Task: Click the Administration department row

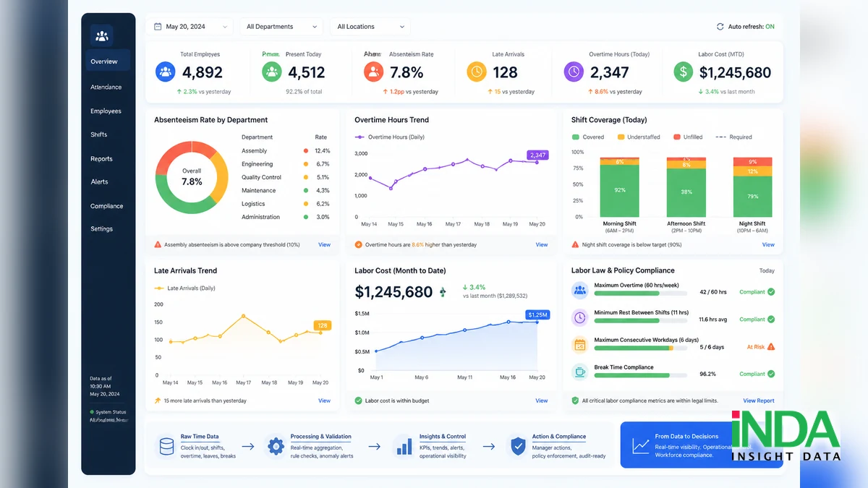Action: [x=286, y=217]
